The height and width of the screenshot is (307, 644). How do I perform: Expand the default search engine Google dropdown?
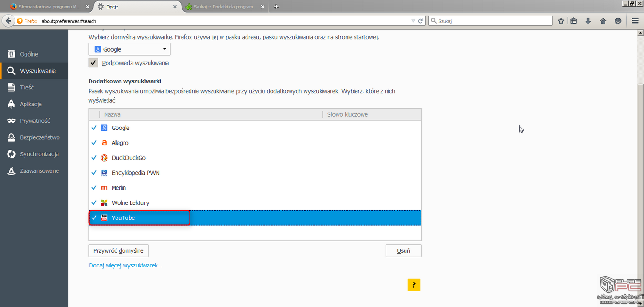130,49
